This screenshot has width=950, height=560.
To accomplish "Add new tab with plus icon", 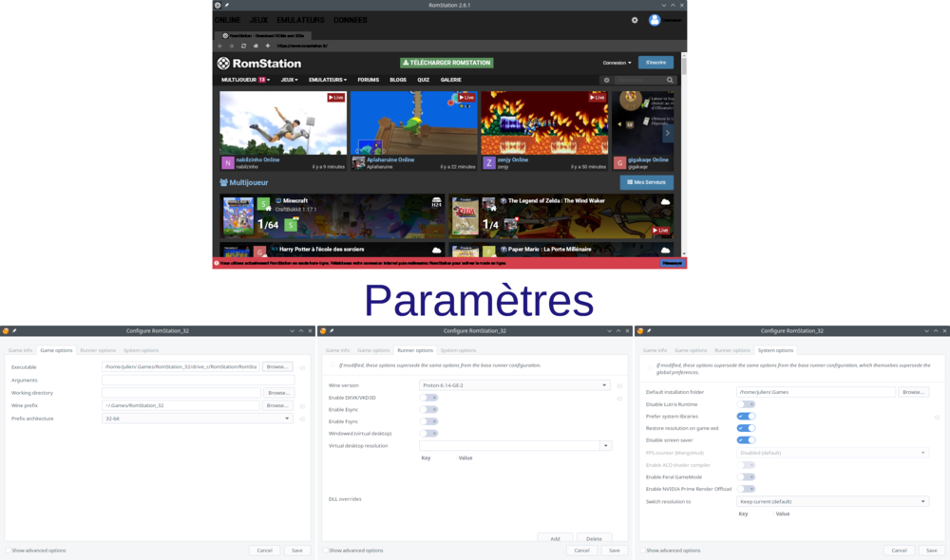I will click(x=267, y=46).
